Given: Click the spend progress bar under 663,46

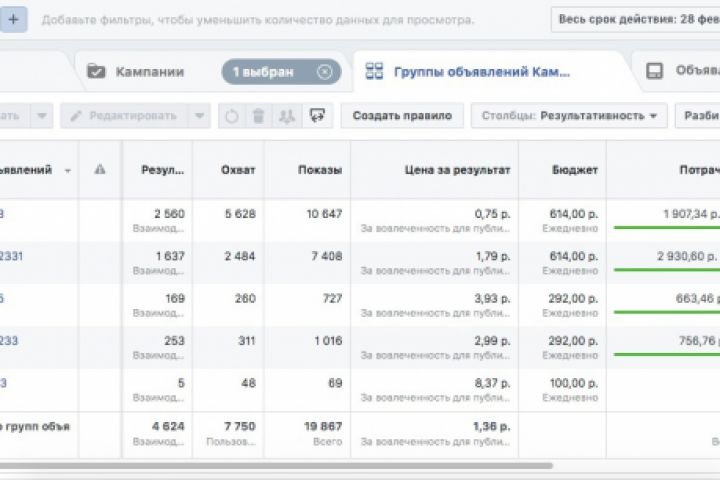Looking at the screenshot, I should tap(667, 312).
